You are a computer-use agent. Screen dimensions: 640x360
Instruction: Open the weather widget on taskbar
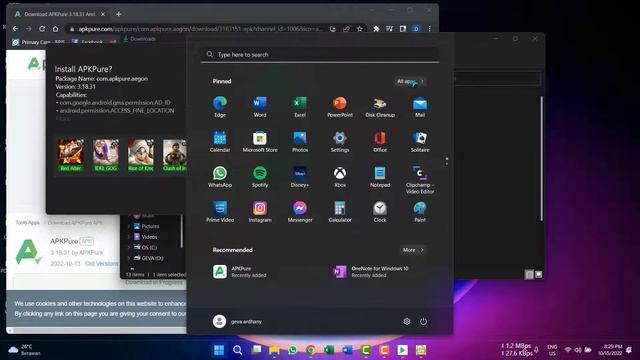24,350
